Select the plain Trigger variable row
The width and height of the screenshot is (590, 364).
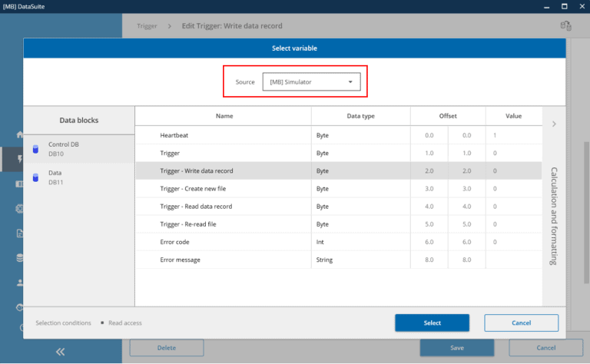click(x=339, y=153)
